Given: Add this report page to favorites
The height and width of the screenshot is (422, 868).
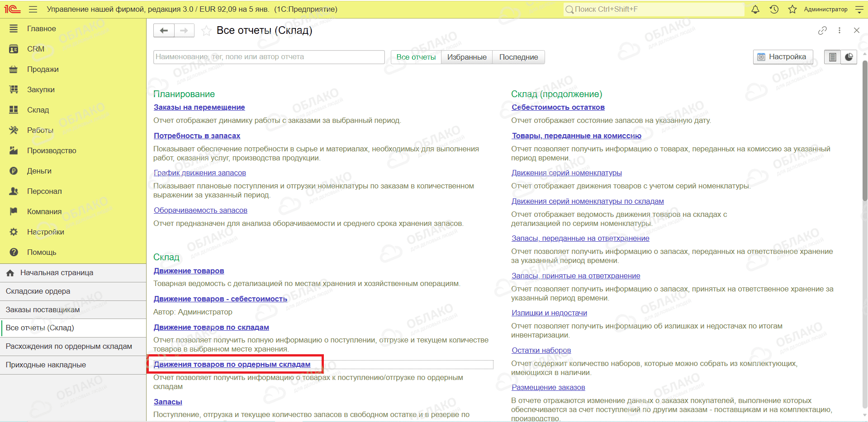Looking at the screenshot, I should [x=206, y=31].
